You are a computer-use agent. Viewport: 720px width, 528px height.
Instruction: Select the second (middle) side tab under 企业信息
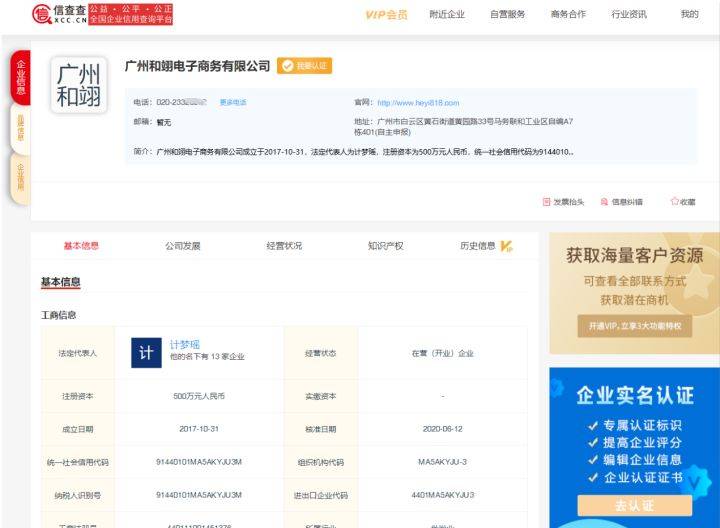21,128
